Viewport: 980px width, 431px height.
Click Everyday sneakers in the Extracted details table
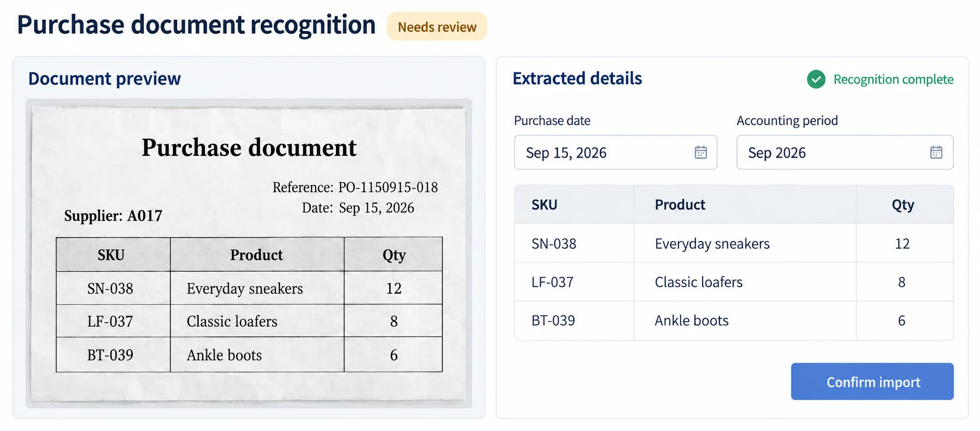tap(712, 244)
